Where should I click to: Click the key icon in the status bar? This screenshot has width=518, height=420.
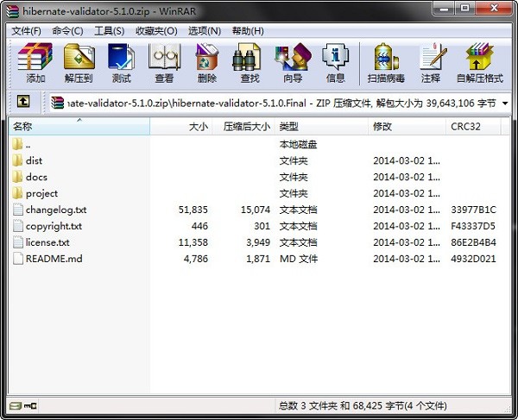30,405
